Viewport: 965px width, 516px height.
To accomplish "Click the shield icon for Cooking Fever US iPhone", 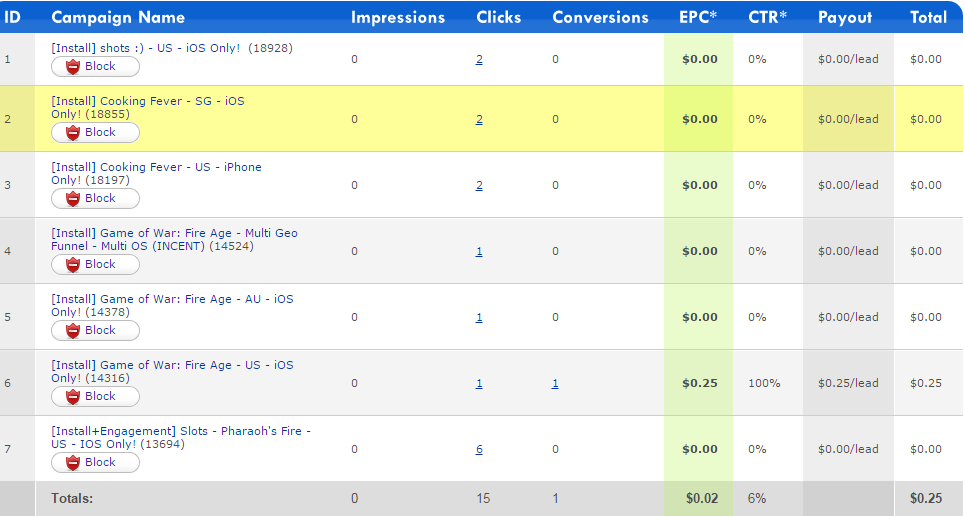I will pyautogui.click(x=72, y=199).
